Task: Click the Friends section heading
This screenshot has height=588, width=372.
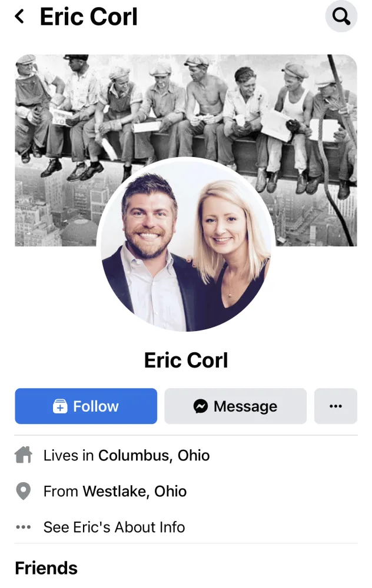Action: click(46, 568)
